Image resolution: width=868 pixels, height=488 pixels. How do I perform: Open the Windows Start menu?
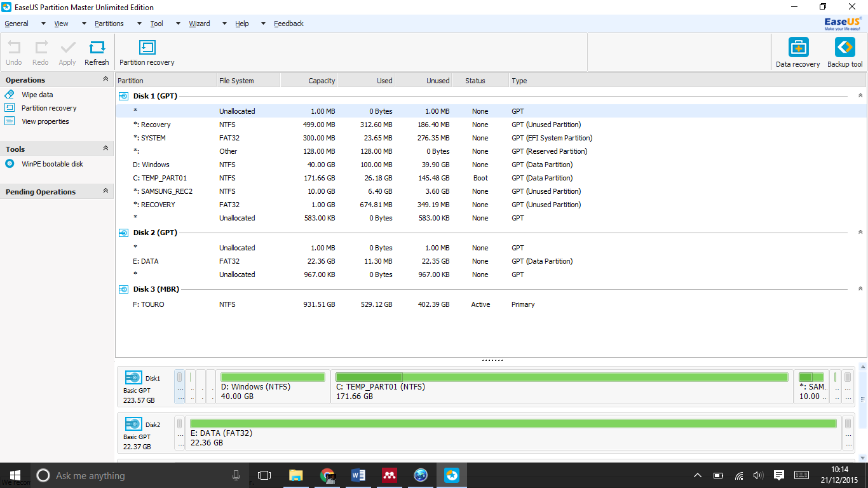pos(15,475)
